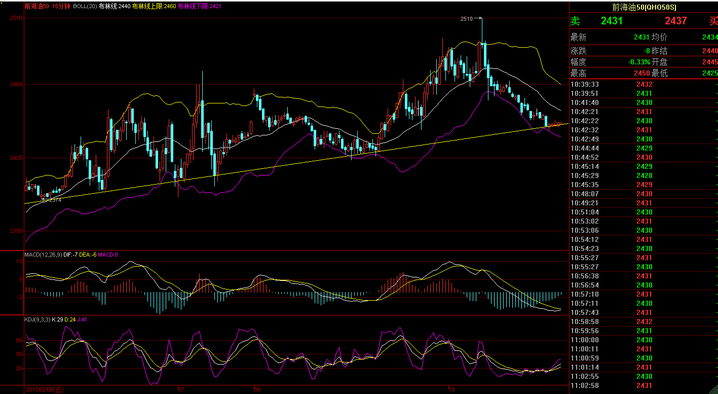
Task: Select the 11:01:14 tick row
Action: pyautogui.click(x=643, y=367)
